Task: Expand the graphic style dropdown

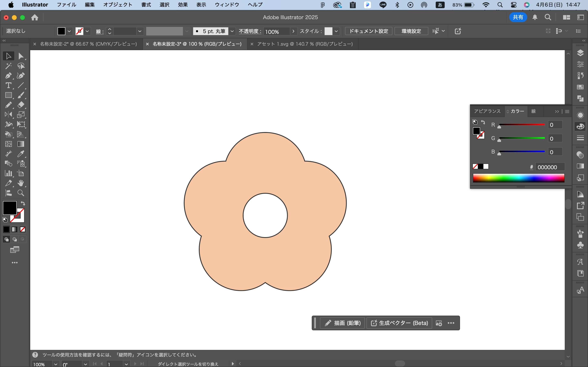Action: pyautogui.click(x=336, y=31)
